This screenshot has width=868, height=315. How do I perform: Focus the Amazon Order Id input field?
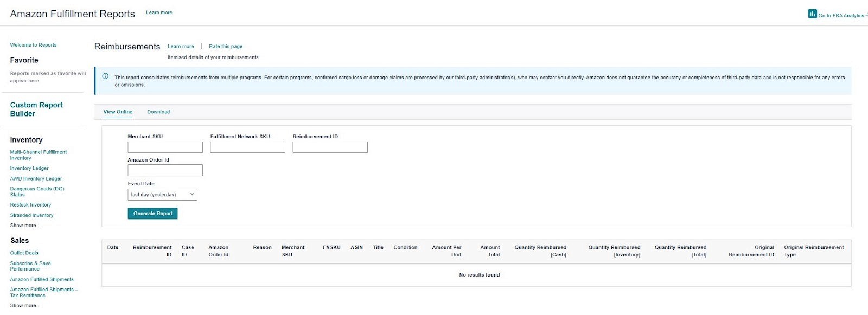pyautogui.click(x=165, y=171)
